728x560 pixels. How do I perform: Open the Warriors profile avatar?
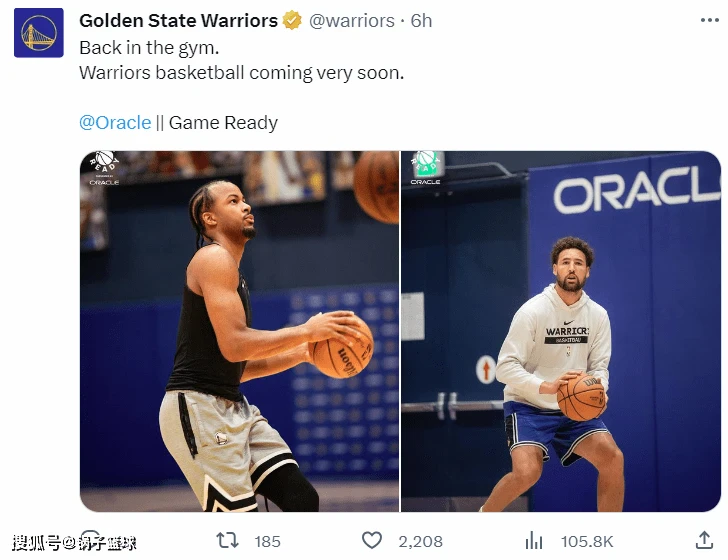pos(39,33)
